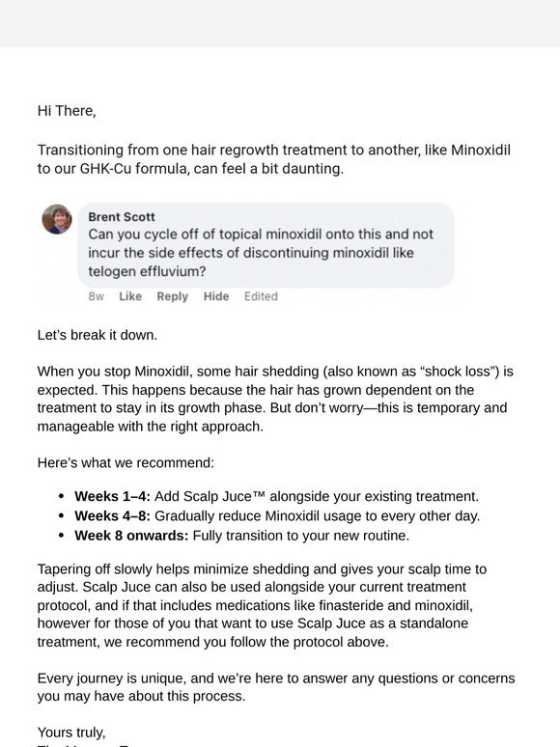View the Edited history label
Screen dimensions: 560x747
pos(261,296)
